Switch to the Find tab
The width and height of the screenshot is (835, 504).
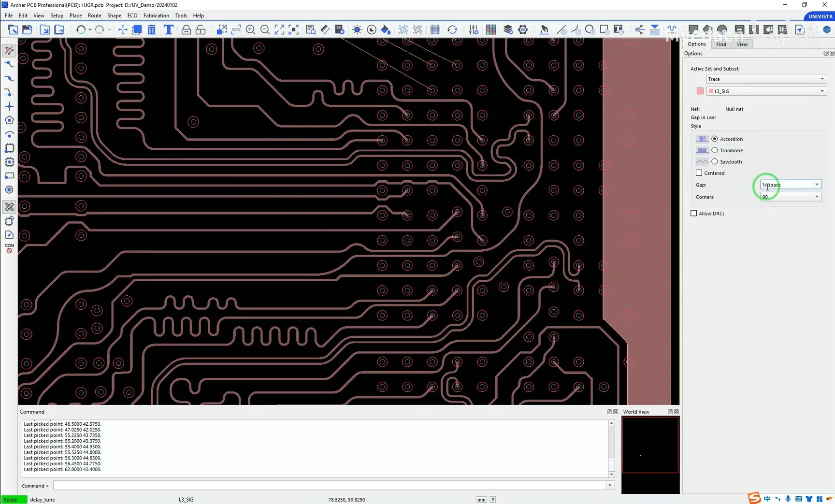721,44
